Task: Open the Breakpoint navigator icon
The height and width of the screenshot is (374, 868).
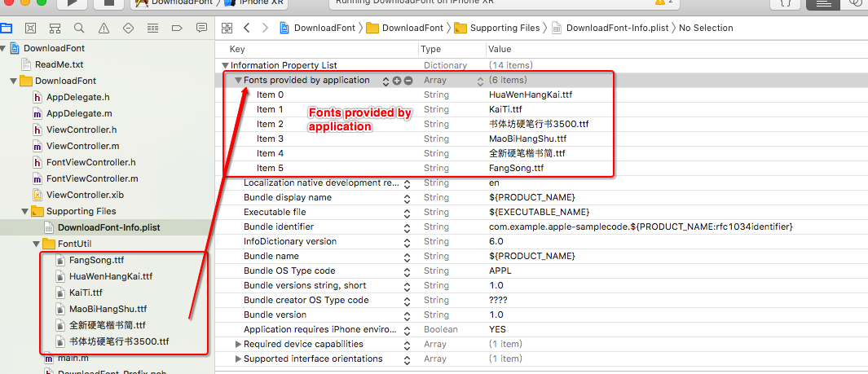Action: 177,28
